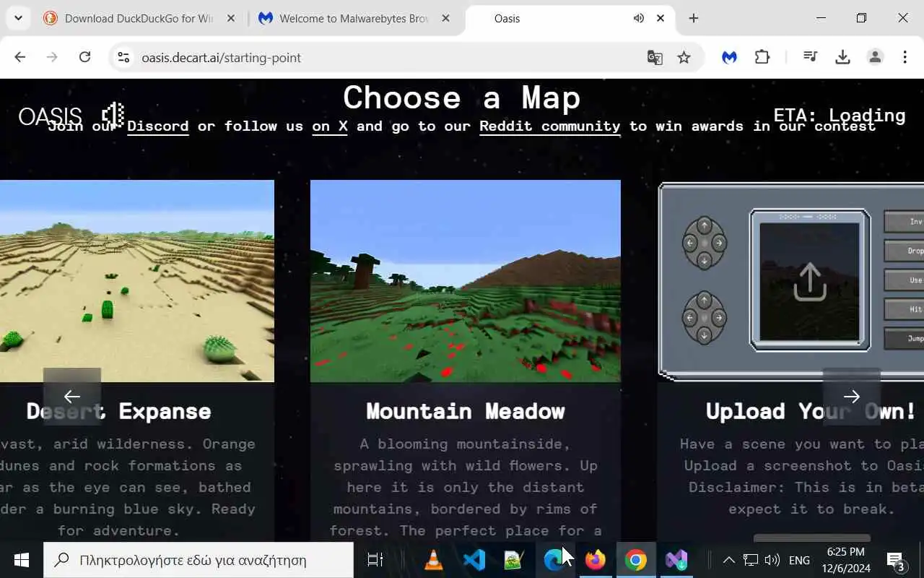Click the 'ETA: Loading' text
Image resolution: width=924 pixels, height=578 pixels.
tap(840, 115)
